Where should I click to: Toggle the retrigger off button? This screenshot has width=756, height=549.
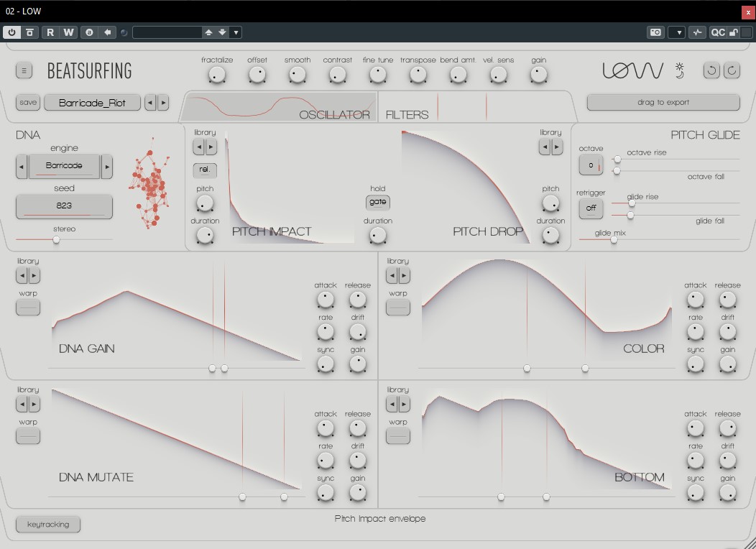[591, 208]
